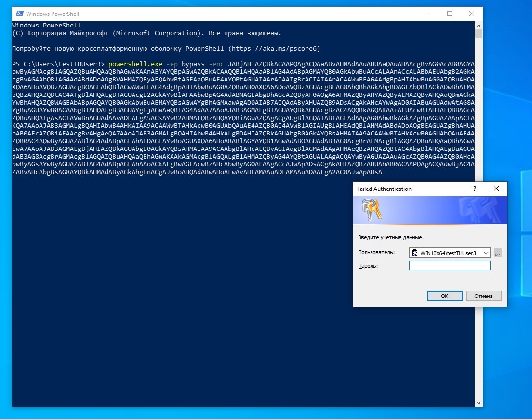
Task: Minimize the Windows PowerShell window
Action: click(428, 14)
